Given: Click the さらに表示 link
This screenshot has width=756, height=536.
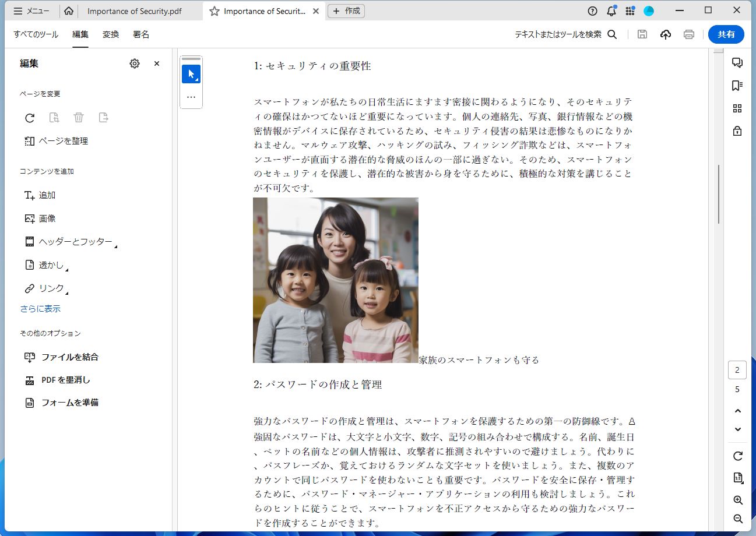Looking at the screenshot, I should 40,308.
